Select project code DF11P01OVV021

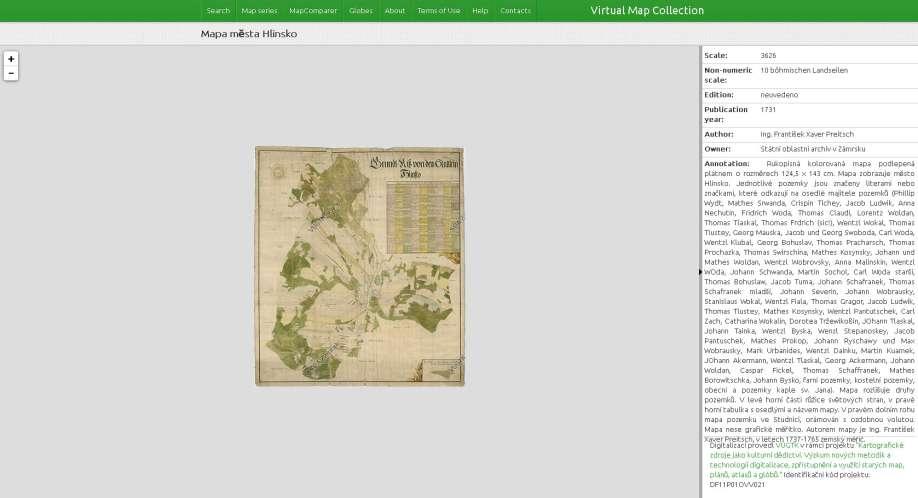click(x=737, y=485)
